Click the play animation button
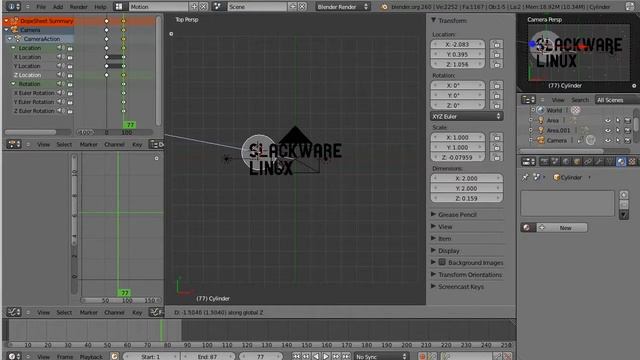The height and width of the screenshot is (360, 640). click(326, 356)
